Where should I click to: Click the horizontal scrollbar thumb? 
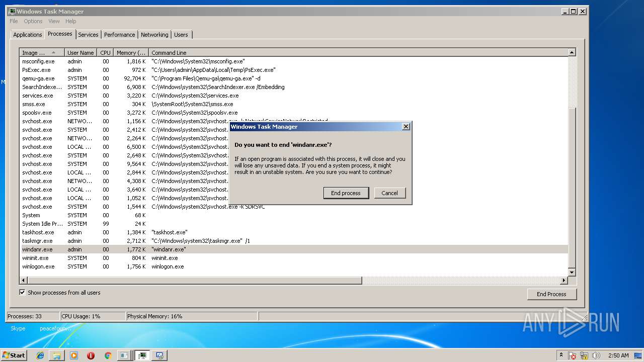(x=195, y=280)
